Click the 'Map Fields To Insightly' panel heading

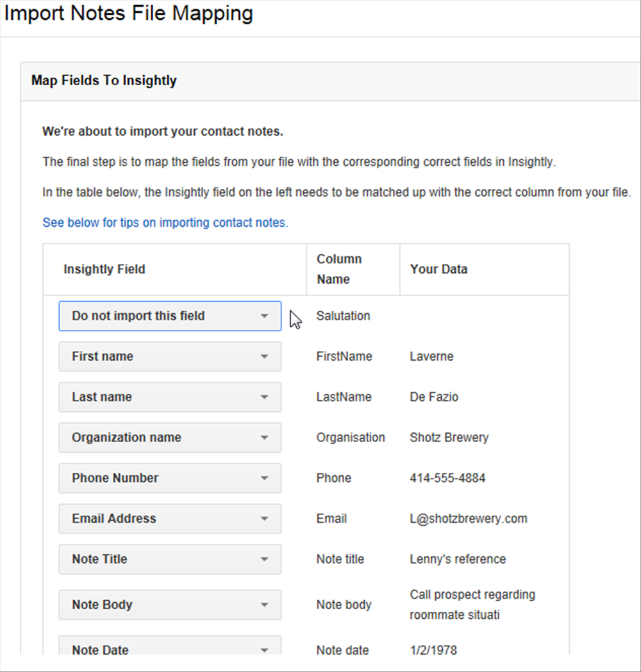click(x=104, y=81)
